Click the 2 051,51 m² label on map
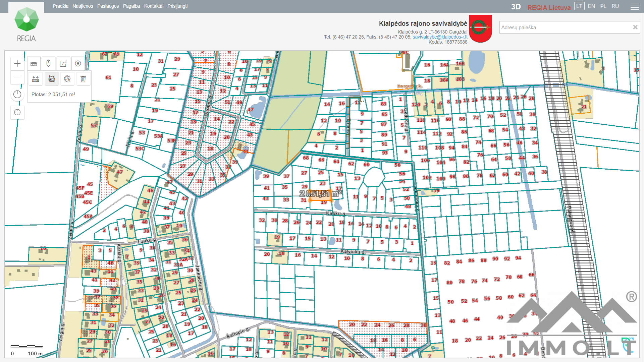 [320, 193]
